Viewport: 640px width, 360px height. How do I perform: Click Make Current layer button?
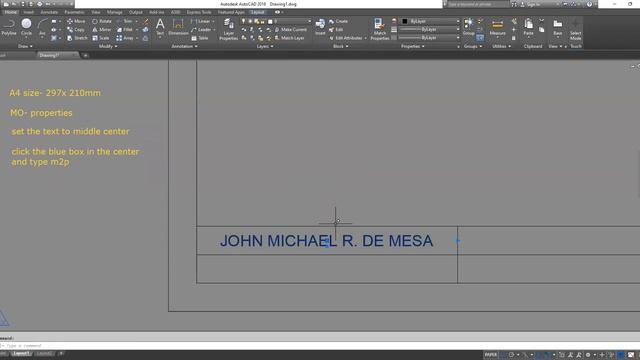click(x=290, y=30)
